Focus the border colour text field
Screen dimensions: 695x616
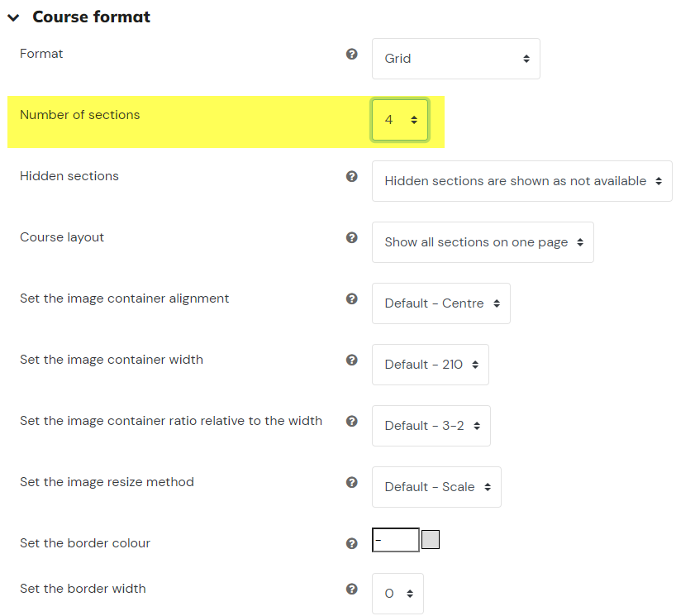(x=396, y=540)
